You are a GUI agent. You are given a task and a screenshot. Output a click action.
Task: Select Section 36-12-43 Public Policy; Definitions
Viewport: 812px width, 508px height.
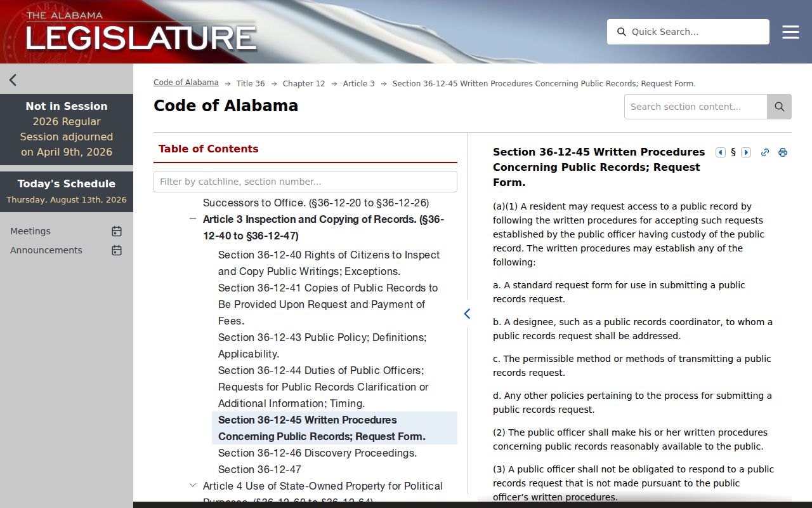coord(334,345)
